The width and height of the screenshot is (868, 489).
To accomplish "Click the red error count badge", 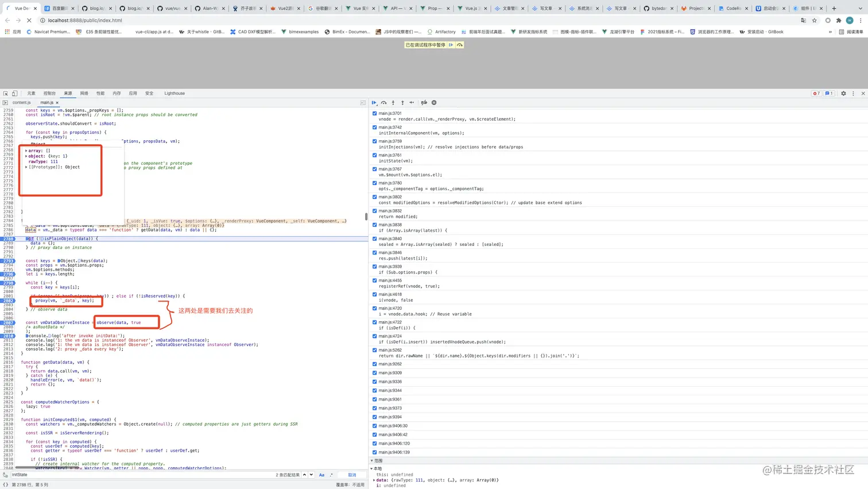I will click(816, 93).
